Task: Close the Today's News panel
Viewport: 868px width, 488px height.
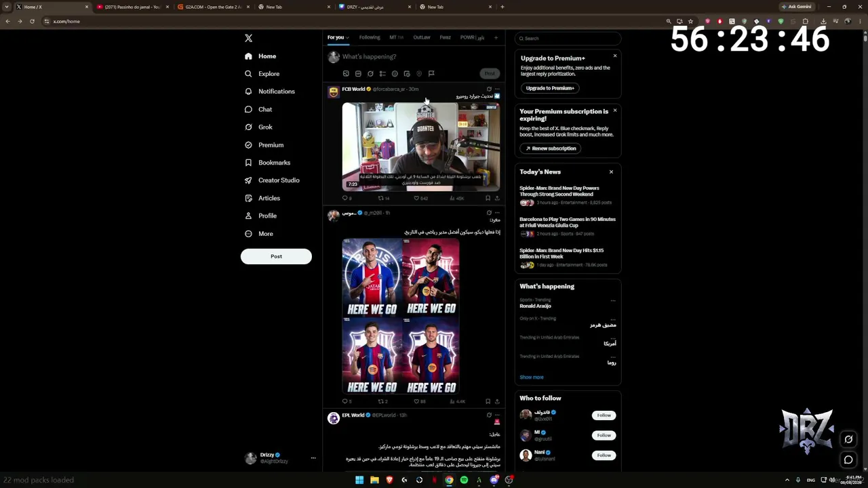Action: (611, 172)
